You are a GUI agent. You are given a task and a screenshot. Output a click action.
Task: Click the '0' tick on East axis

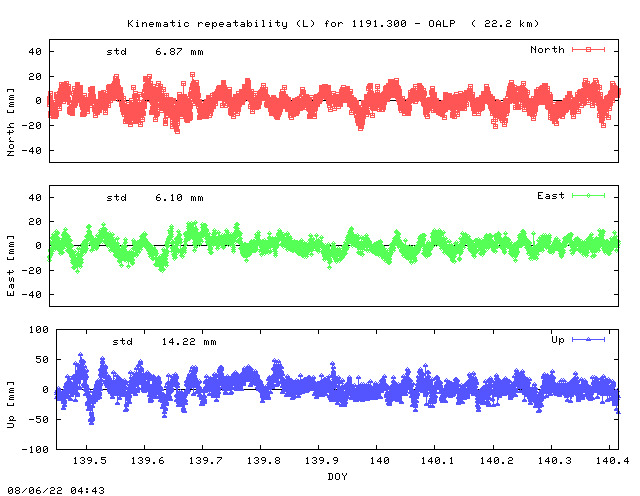coord(38,246)
